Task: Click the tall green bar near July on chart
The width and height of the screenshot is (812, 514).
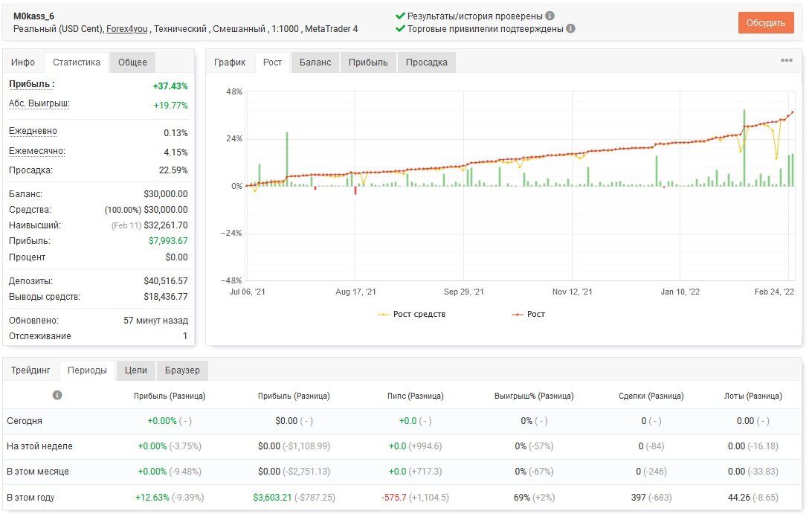Action: [x=287, y=159]
